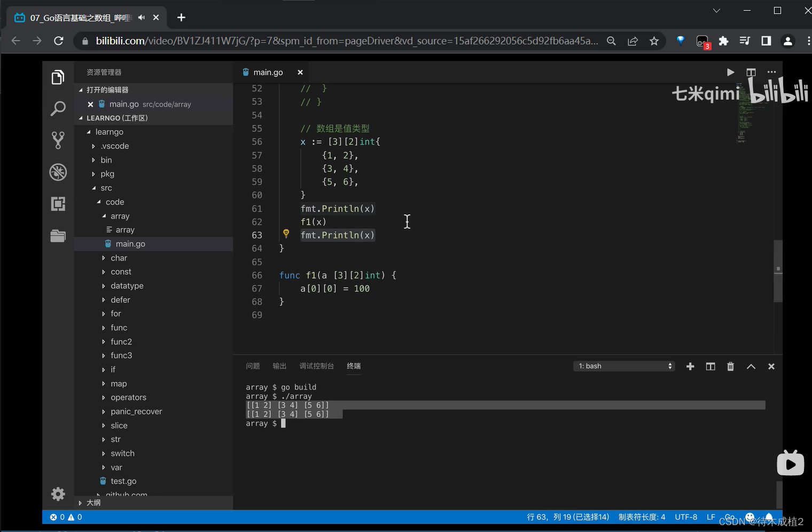Viewport: 812px width, 532px height.
Task: Change tab size from status bar
Action: pos(642,517)
